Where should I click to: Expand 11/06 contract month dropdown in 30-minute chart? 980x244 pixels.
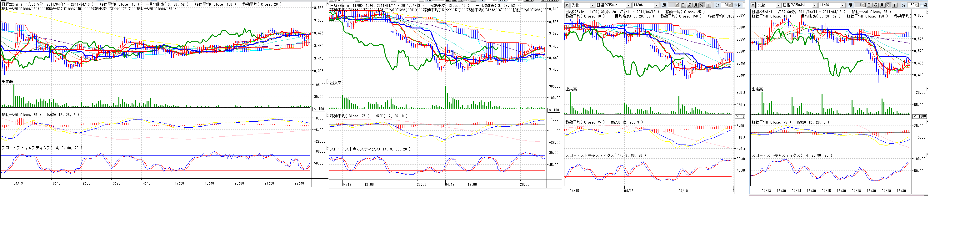(656, 5)
